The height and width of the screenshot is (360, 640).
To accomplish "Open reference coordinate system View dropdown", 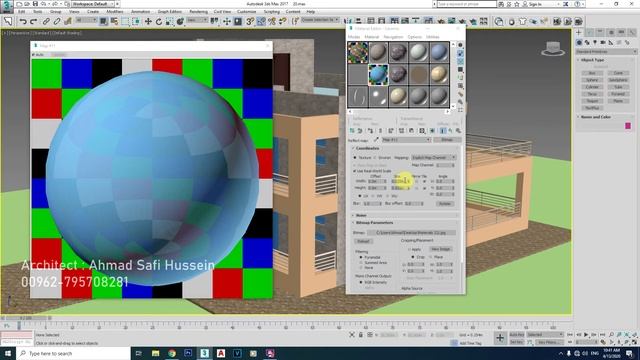I will (197, 20).
